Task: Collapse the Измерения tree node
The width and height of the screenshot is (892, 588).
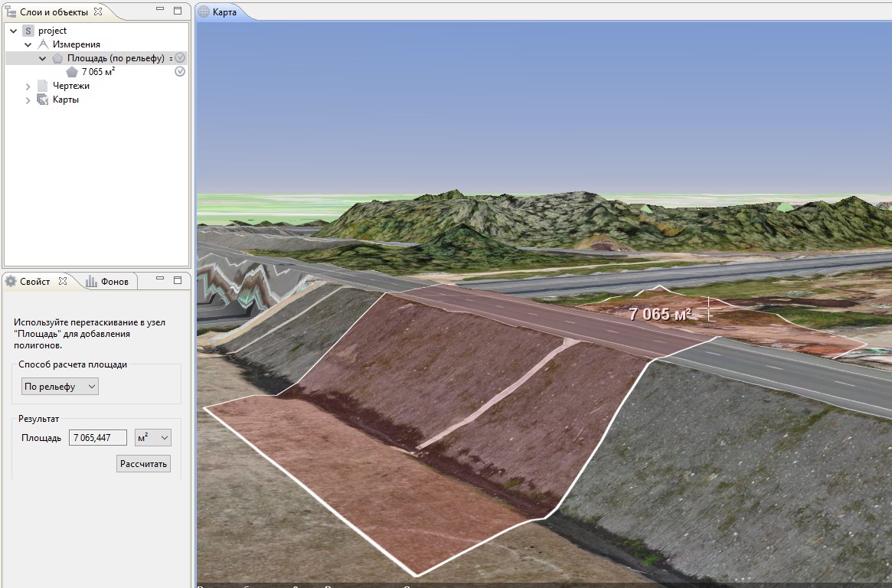Action: [x=28, y=44]
